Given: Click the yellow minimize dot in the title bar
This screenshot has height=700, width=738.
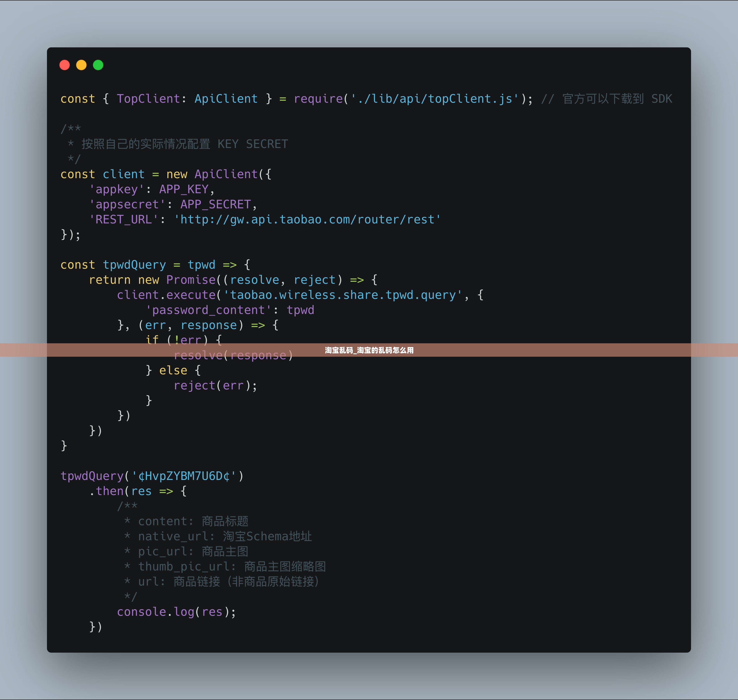Looking at the screenshot, I should point(81,65).
